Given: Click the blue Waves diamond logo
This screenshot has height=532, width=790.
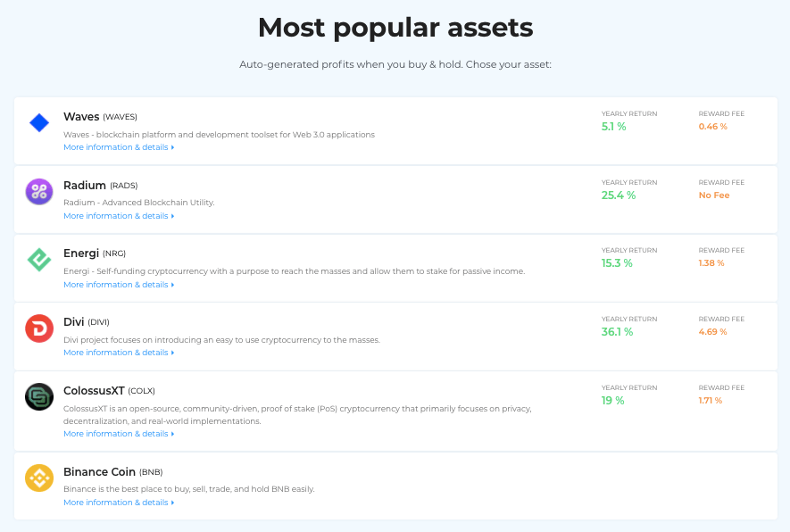Looking at the screenshot, I should click(39, 122).
